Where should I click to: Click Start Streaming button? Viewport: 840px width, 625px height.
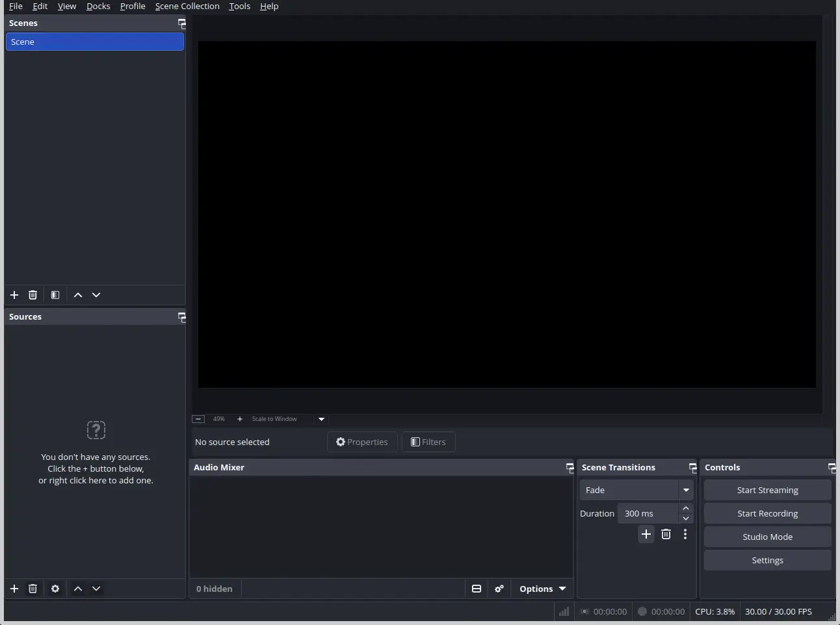point(768,490)
